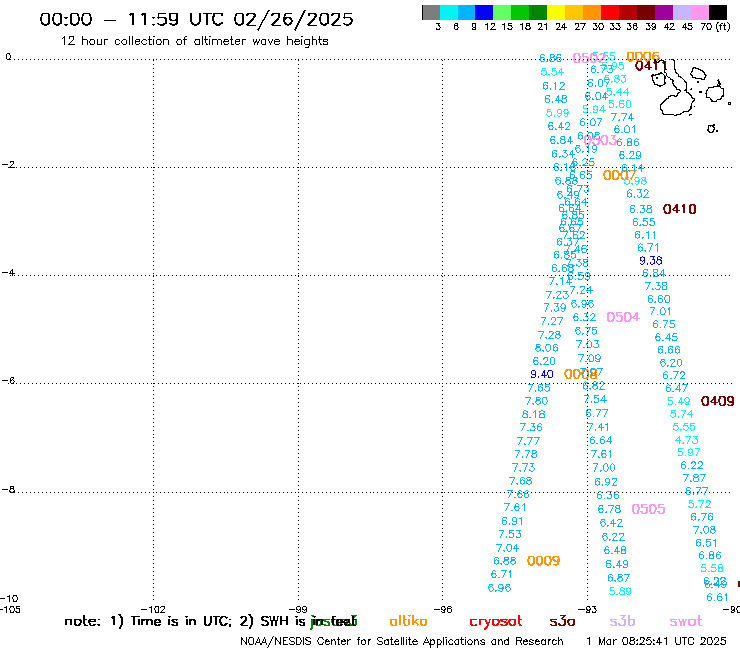Click the s3a track label 0411
Screen dimensions: 740x650
[651, 66]
